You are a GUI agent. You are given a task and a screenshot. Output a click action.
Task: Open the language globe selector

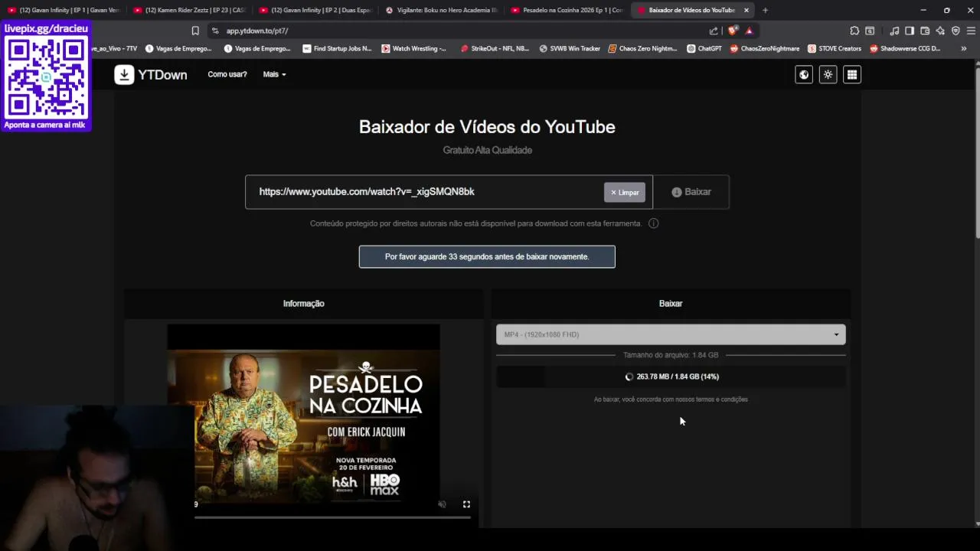tap(804, 74)
